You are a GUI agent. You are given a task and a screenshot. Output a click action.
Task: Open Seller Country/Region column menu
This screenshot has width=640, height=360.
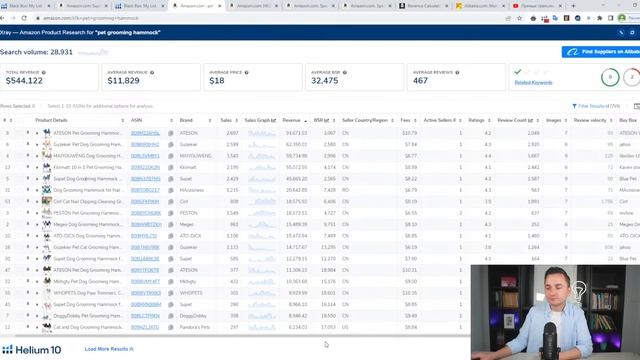point(392,120)
